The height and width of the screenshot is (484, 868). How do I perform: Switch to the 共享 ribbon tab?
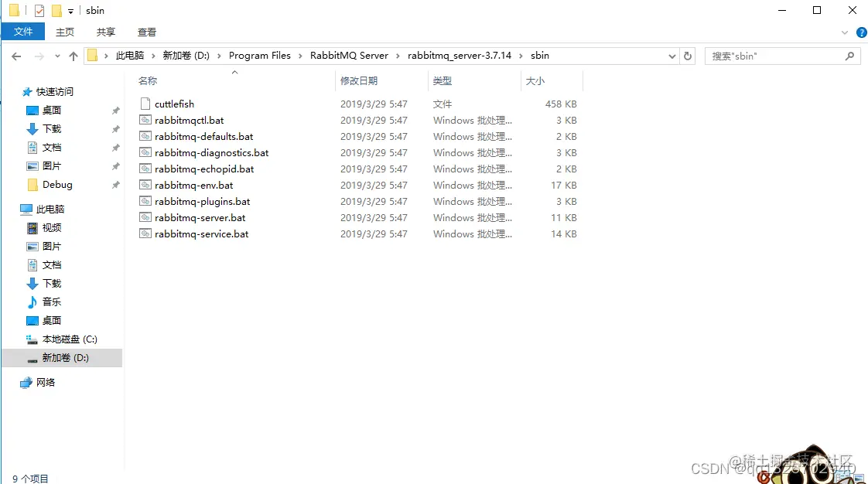click(x=106, y=32)
